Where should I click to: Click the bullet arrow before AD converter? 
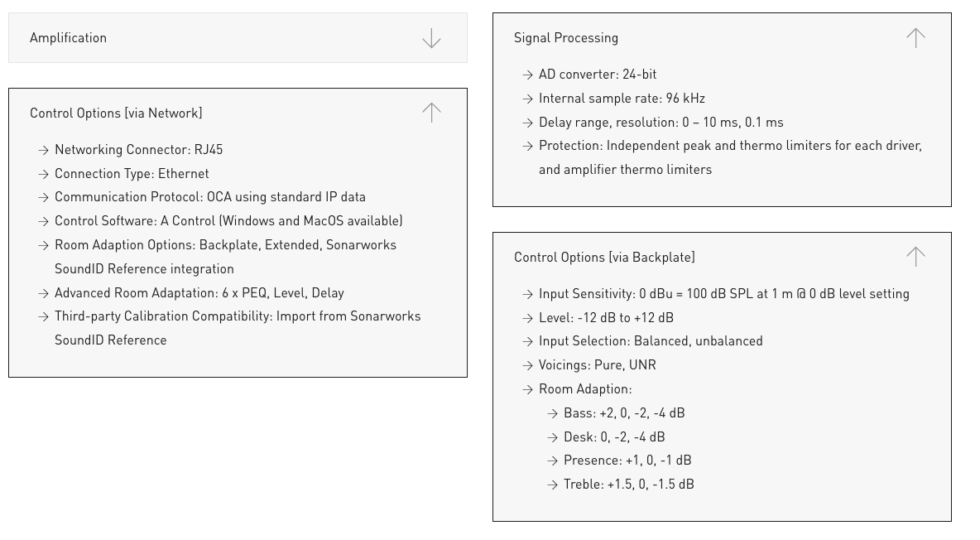[x=528, y=75]
